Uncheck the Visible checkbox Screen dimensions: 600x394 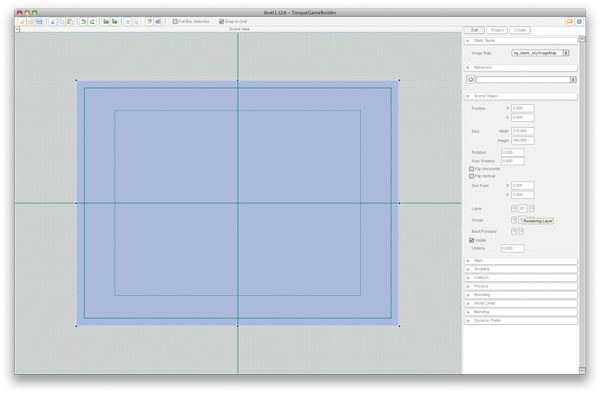pos(471,240)
